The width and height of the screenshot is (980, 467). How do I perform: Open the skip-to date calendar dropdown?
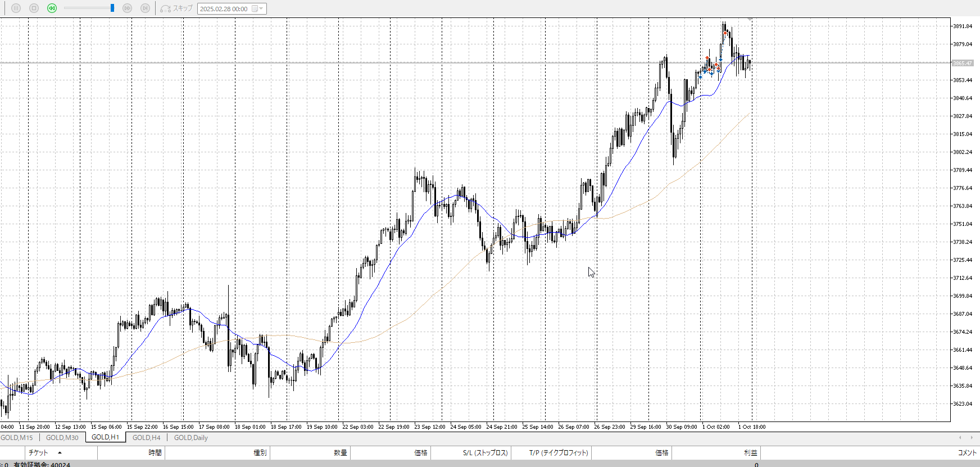coord(257,9)
